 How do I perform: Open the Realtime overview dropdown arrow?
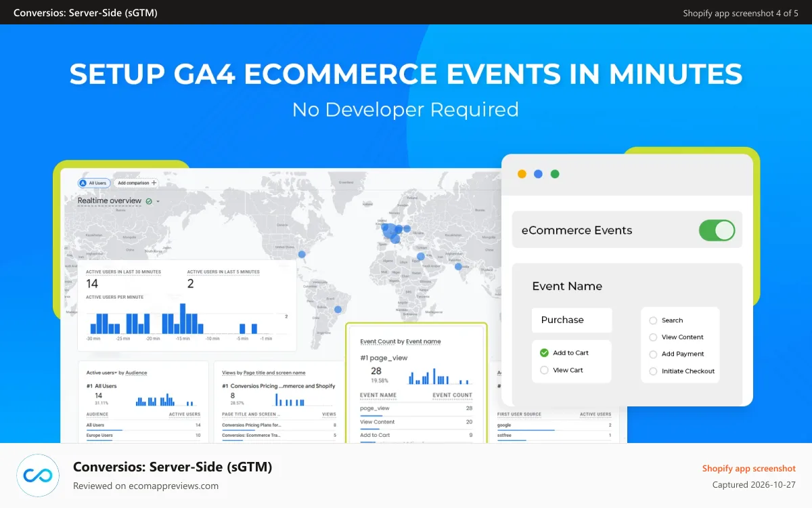158,201
